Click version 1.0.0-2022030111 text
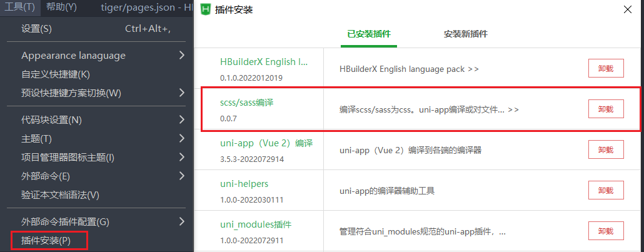The width and height of the screenshot is (644, 252). click(x=251, y=200)
